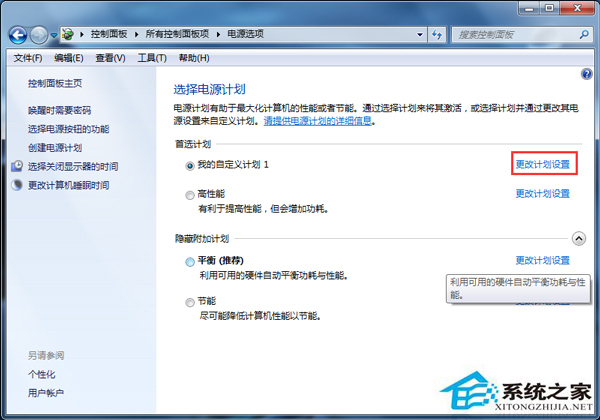Screen dimensions: 600x420
Task: Change plan settings for 高性能
Action: 543,194
